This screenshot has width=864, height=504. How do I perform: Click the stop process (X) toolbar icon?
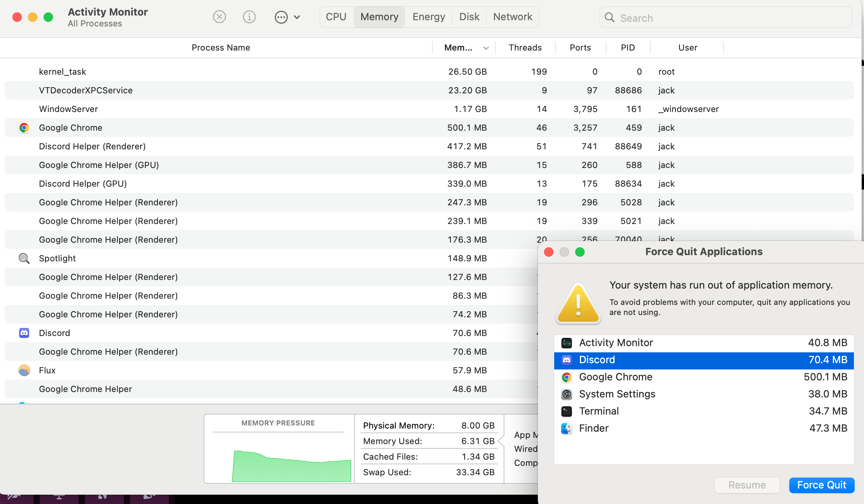220,17
